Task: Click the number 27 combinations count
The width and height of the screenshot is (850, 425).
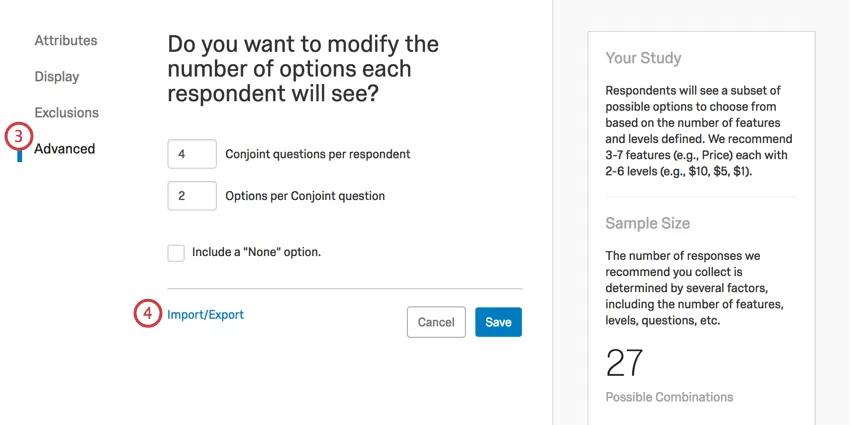Action: pos(624,363)
